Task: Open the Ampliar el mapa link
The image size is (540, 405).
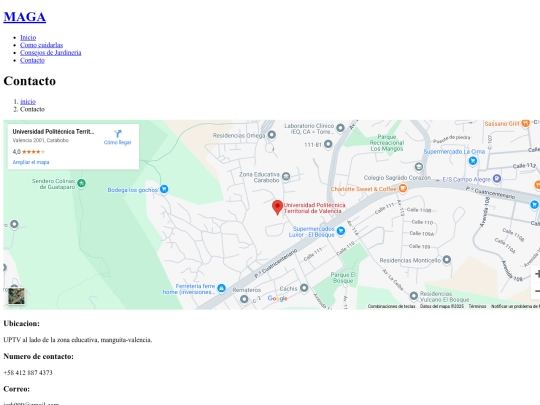Action: point(31,162)
